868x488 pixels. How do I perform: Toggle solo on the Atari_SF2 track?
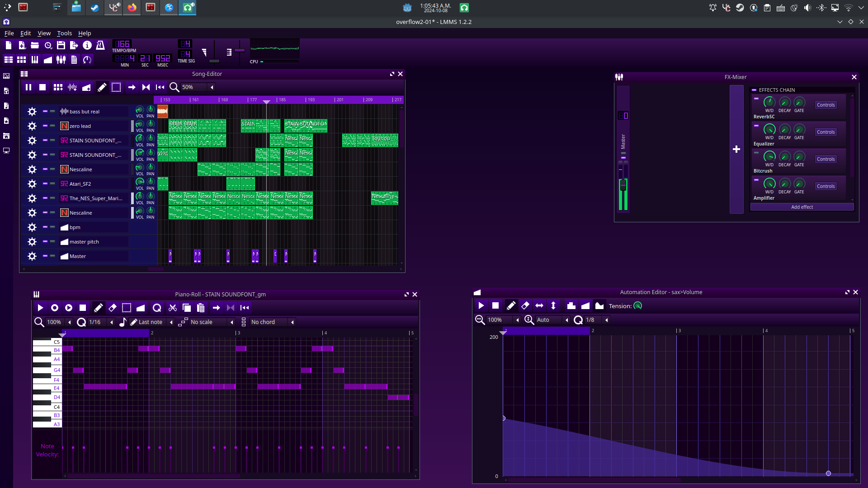click(x=52, y=183)
